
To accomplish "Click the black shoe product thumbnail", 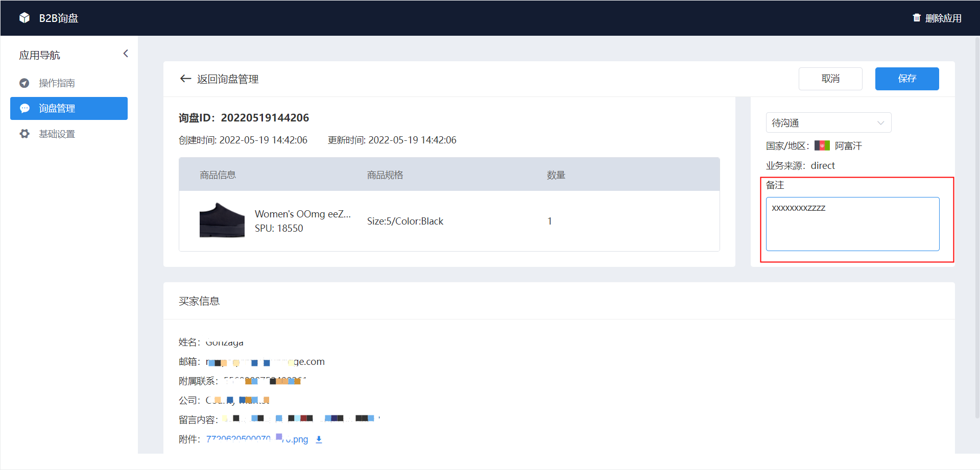I will [222, 220].
